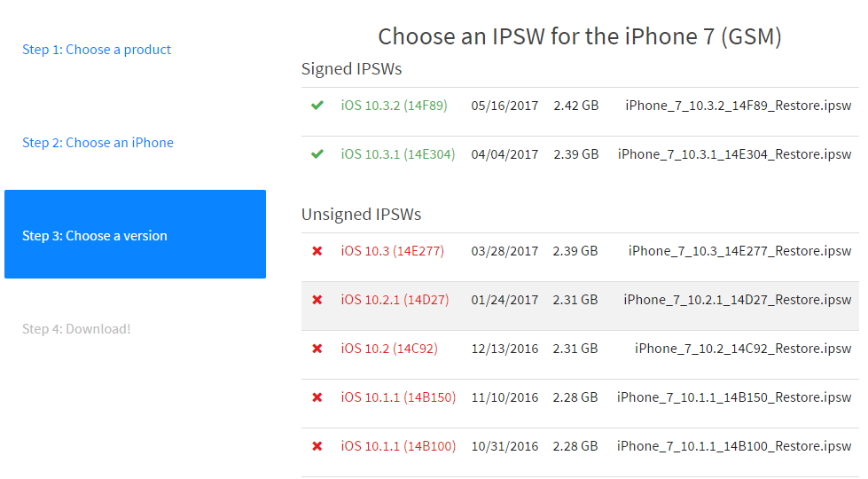
Task: Click red X beside iOS 10.3 (14E277)
Action: pos(317,251)
